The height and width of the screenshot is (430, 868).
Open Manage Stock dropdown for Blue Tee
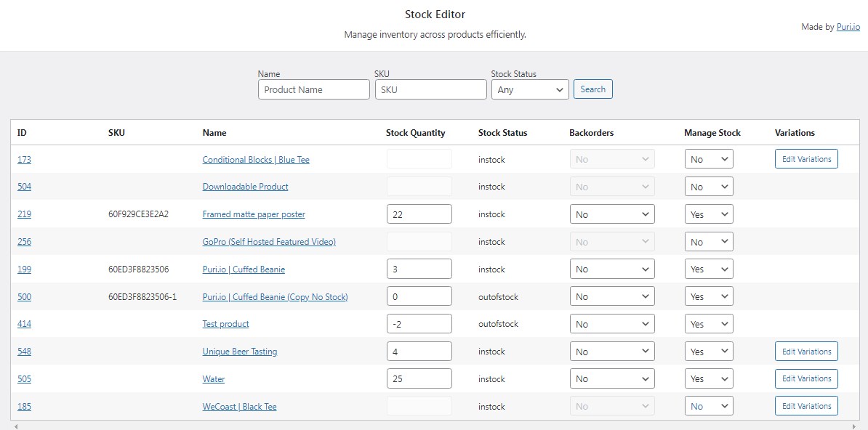click(709, 159)
